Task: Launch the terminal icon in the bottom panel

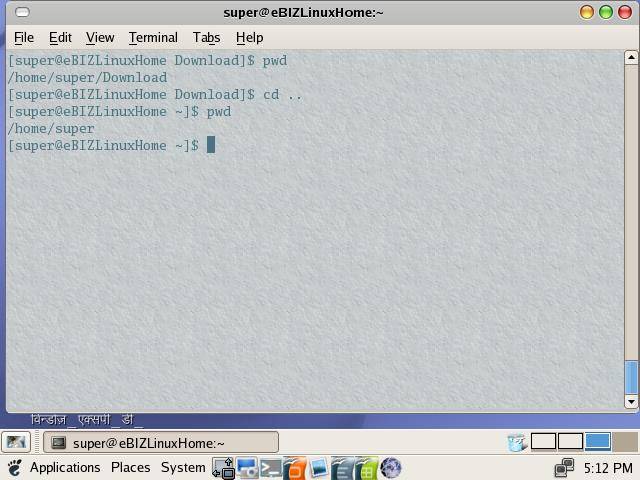Action: tap(271, 468)
